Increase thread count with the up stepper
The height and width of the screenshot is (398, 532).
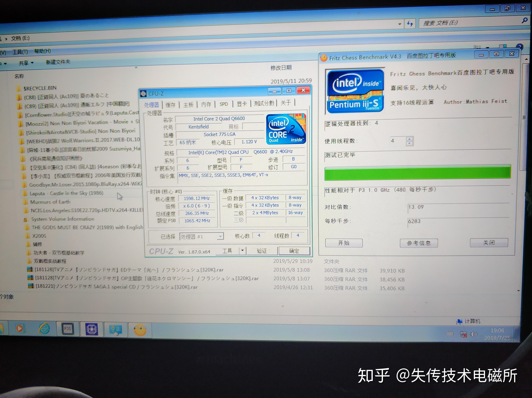click(x=409, y=139)
